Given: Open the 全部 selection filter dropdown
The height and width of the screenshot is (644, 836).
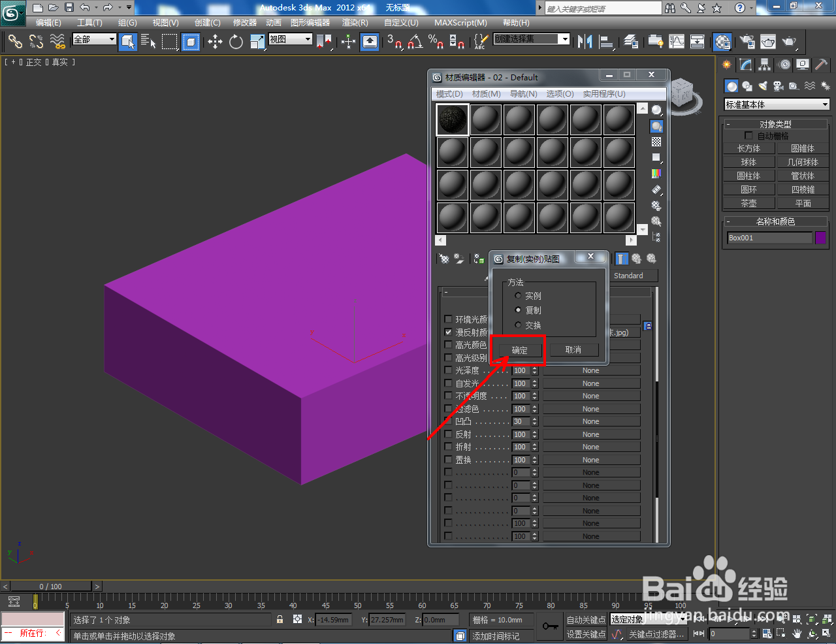Looking at the screenshot, I should (94, 39).
